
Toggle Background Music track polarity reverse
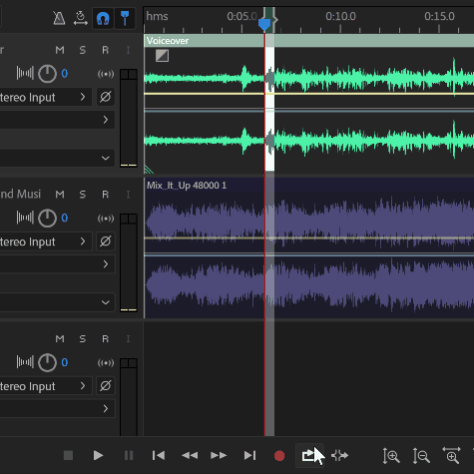point(106,241)
